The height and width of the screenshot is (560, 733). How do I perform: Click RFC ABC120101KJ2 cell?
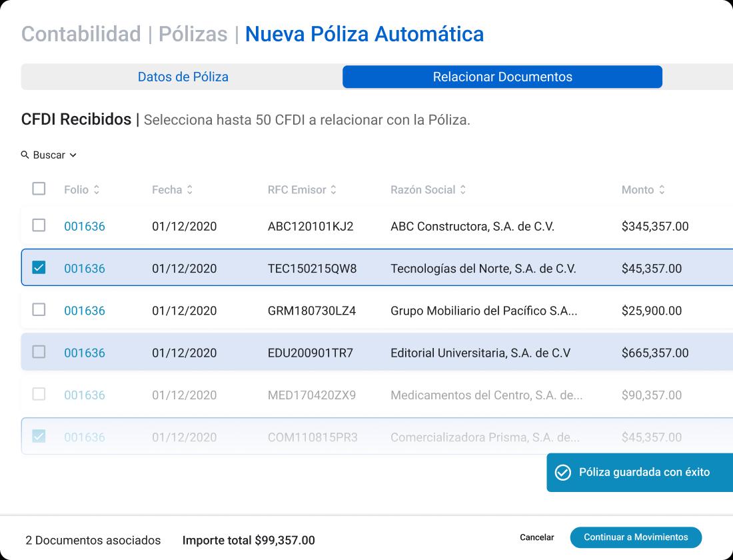coord(311,227)
